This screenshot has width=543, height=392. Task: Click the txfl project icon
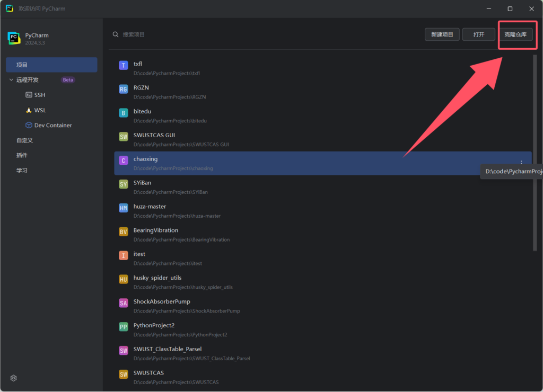click(124, 66)
